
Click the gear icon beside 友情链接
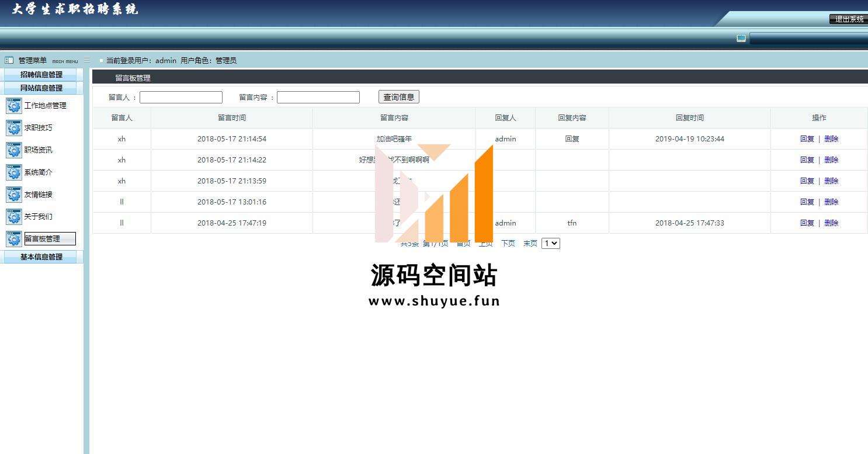[x=14, y=195]
